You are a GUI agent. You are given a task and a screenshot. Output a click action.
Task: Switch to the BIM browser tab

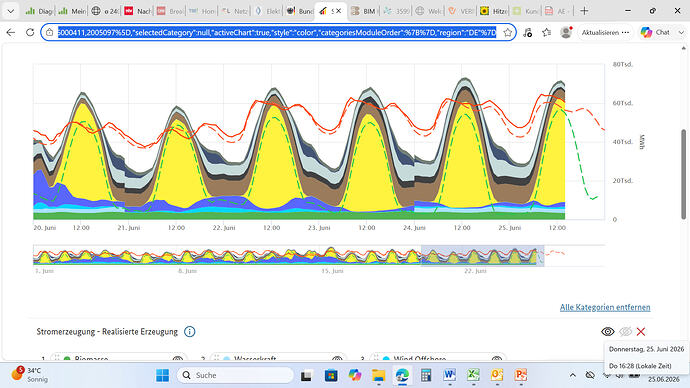click(x=363, y=11)
